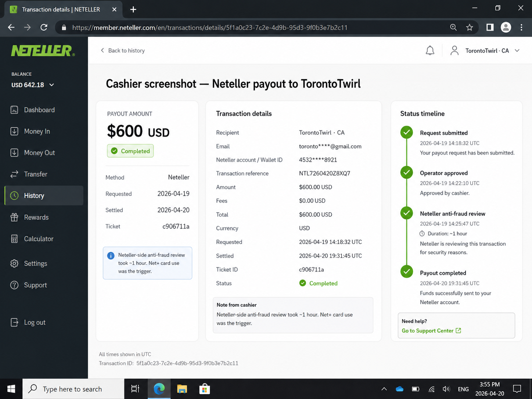The height and width of the screenshot is (399, 532).
Task: Click the Money In download icon
Action: pos(14,131)
